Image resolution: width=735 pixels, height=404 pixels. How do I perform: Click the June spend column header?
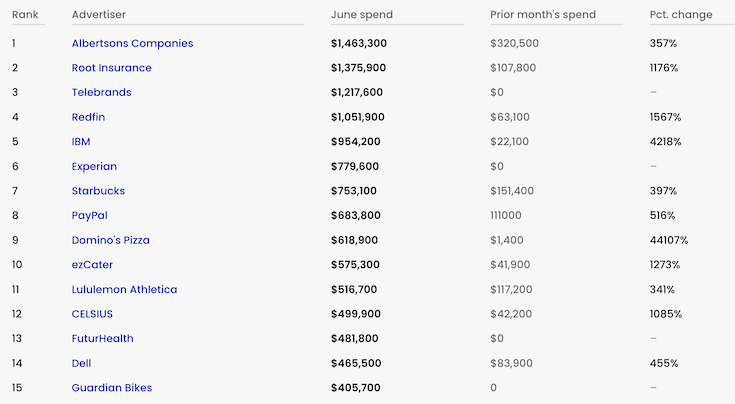point(361,15)
